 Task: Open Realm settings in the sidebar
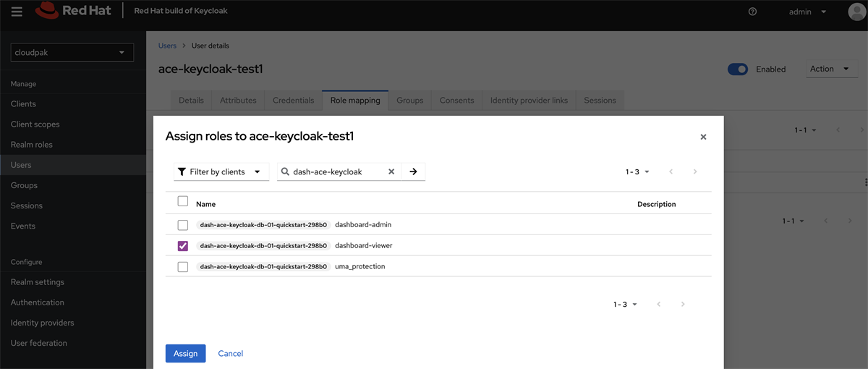[72, 282]
